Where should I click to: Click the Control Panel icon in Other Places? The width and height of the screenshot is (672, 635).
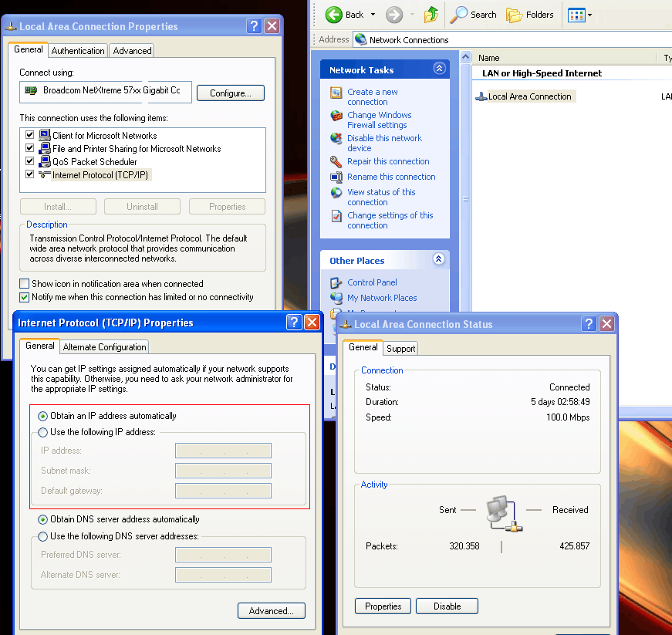point(336,283)
